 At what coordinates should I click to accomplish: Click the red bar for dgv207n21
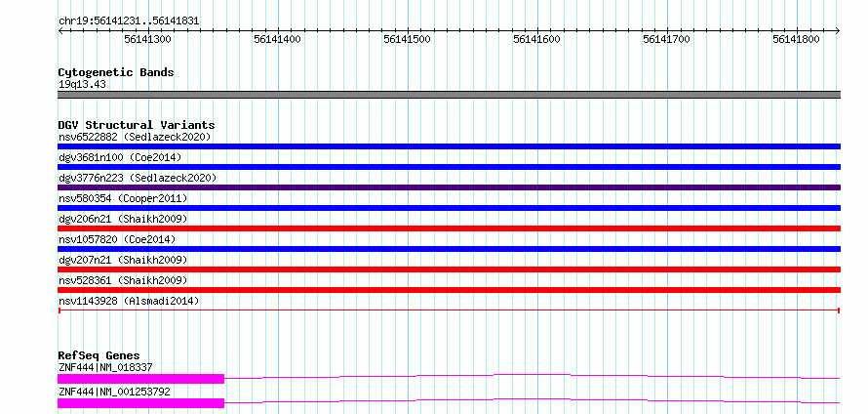tap(449, 269)
